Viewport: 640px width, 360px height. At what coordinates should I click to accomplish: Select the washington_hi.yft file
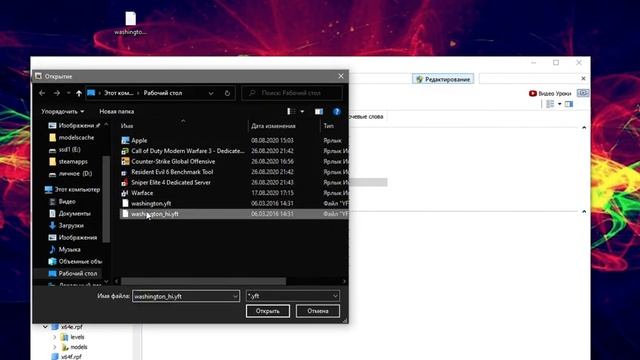pyautogui.click(x=234, y=214)
